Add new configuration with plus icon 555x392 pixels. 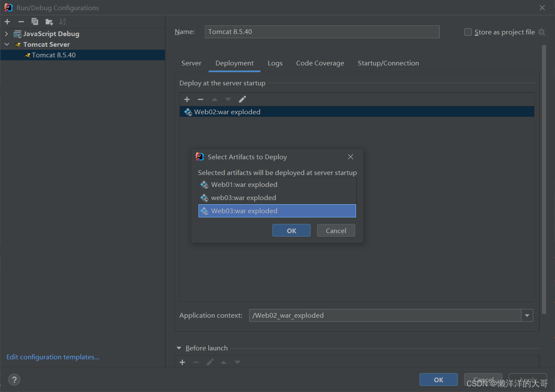7,22
